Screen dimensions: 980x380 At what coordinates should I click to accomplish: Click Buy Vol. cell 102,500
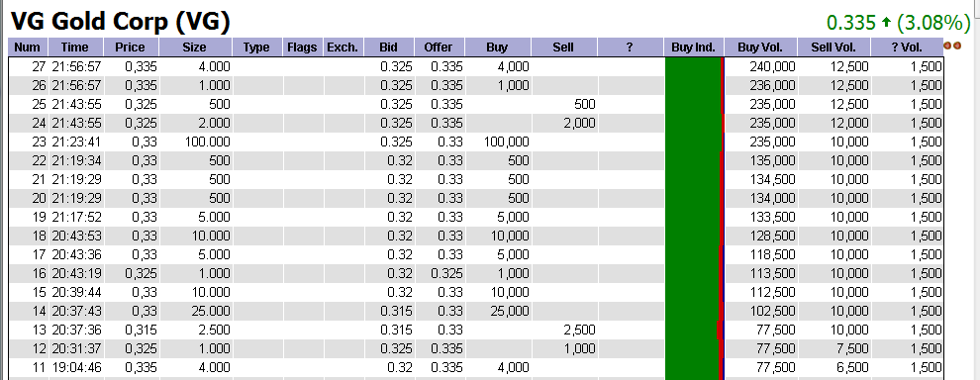772,311
